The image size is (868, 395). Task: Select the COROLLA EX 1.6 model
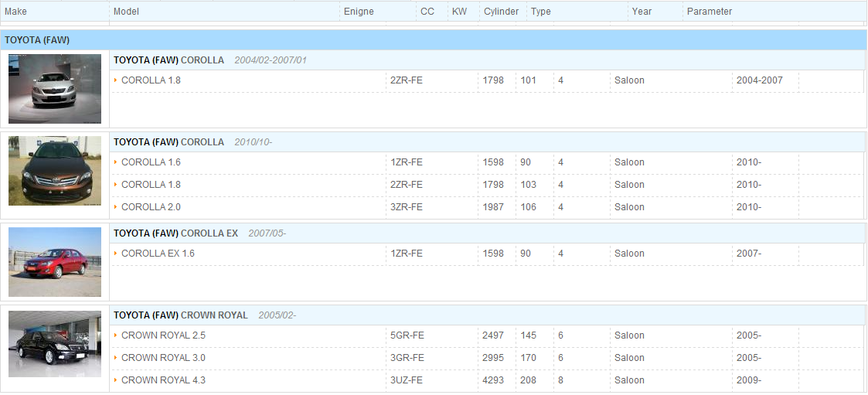(158, 254)
